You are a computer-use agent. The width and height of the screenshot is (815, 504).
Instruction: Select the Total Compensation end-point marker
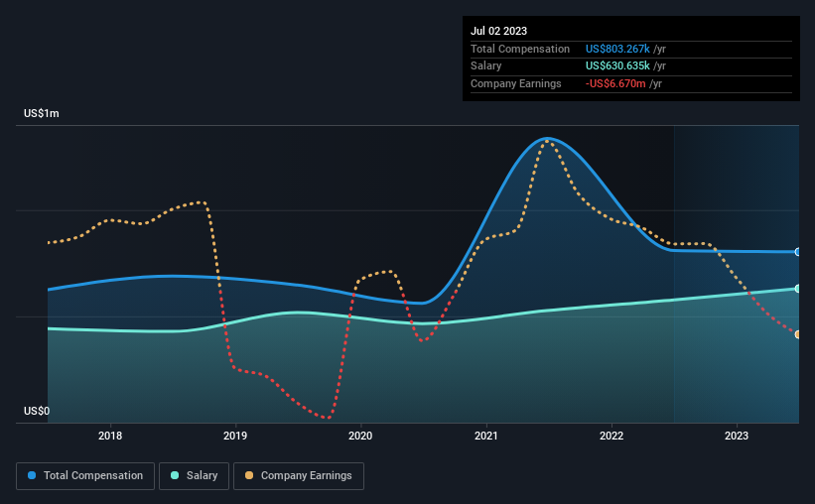pos(798,252)
